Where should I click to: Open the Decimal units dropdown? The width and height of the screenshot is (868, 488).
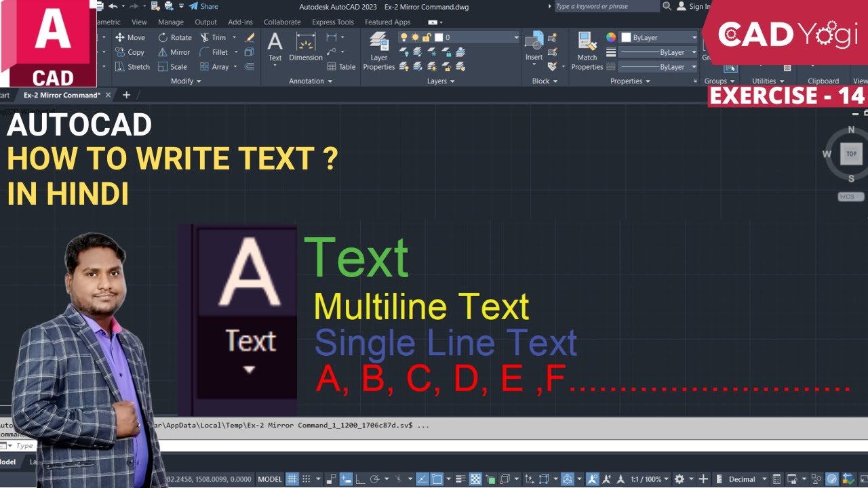point(747,479)
